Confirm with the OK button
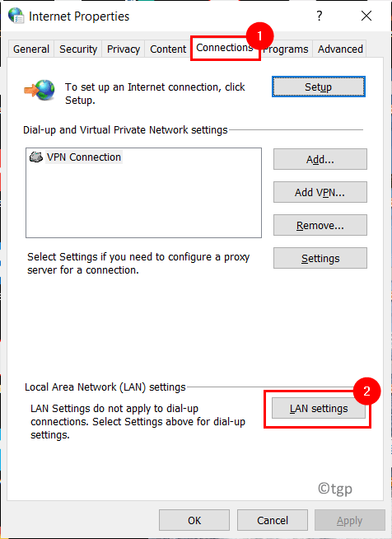The width and height of the screenshot is (392, 539). (x=194, y=520)
